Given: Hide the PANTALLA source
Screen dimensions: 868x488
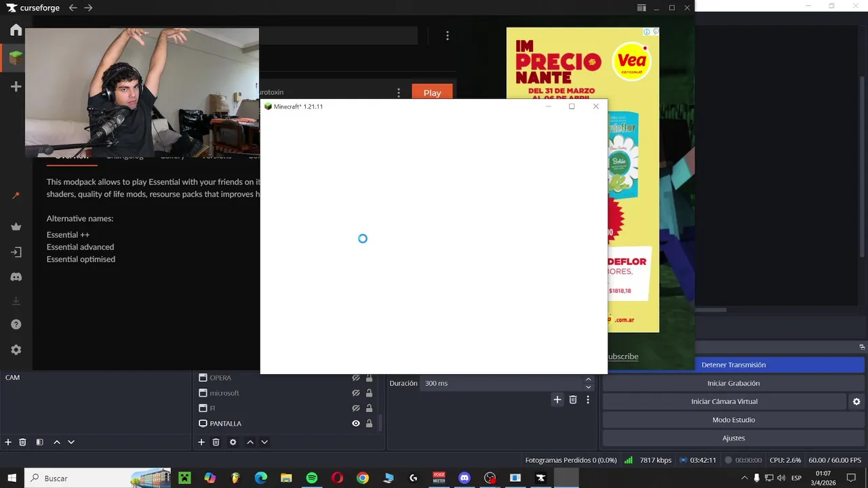Looking at the screenshot, I should (355, 424).
